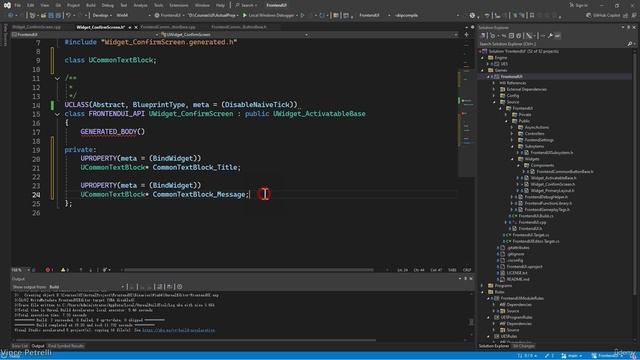This screenshot has height=360, width=640.
Task: Collapse the class definition at line 15
Action: click(x=57, y=114)
